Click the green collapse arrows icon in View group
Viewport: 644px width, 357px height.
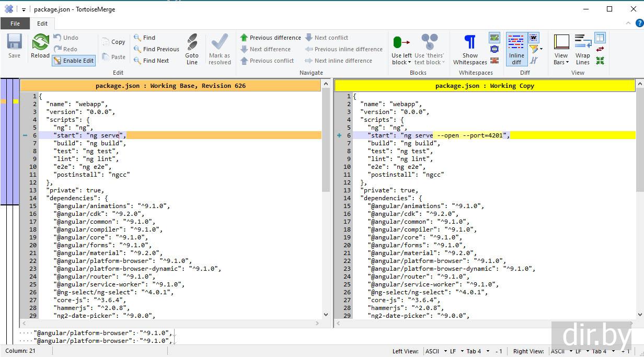(600, 61)
